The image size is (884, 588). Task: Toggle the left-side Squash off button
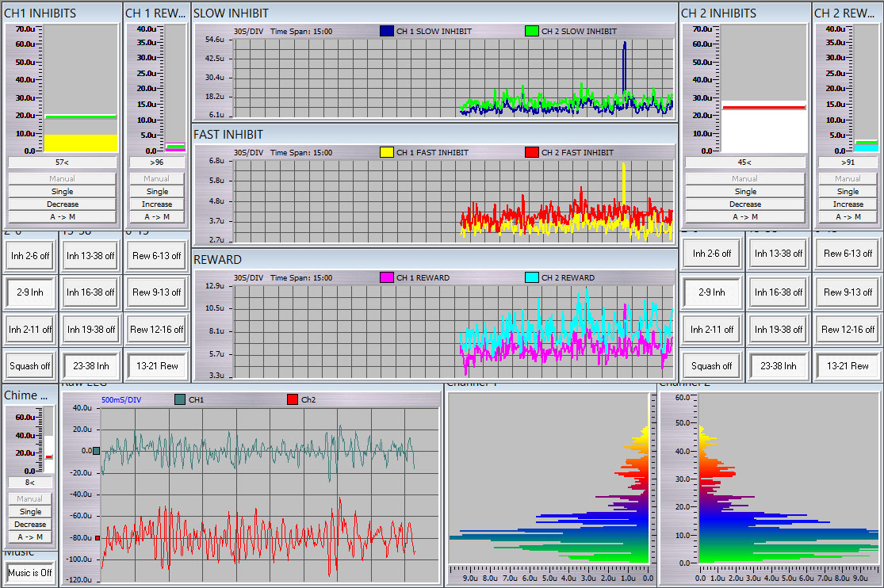(30, 366)
